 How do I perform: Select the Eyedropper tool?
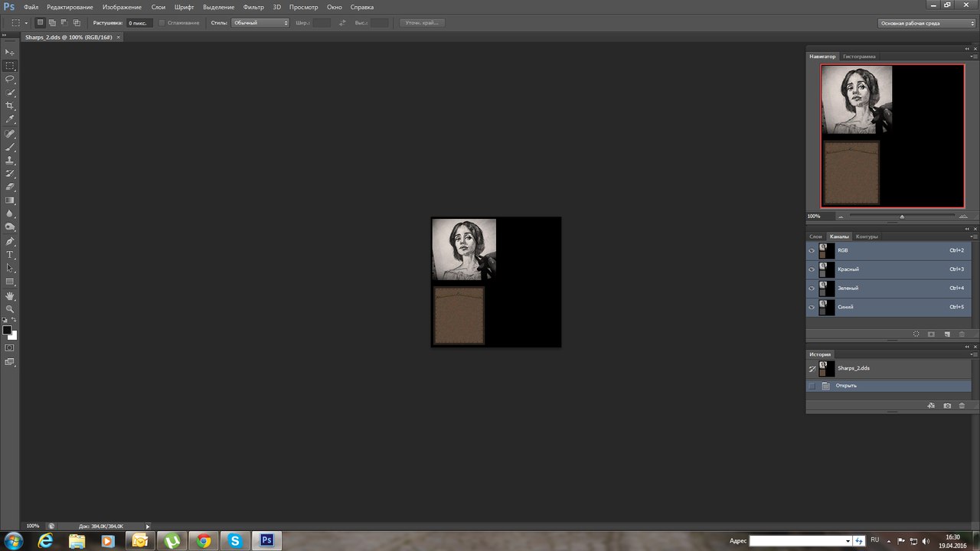(11, 119)
